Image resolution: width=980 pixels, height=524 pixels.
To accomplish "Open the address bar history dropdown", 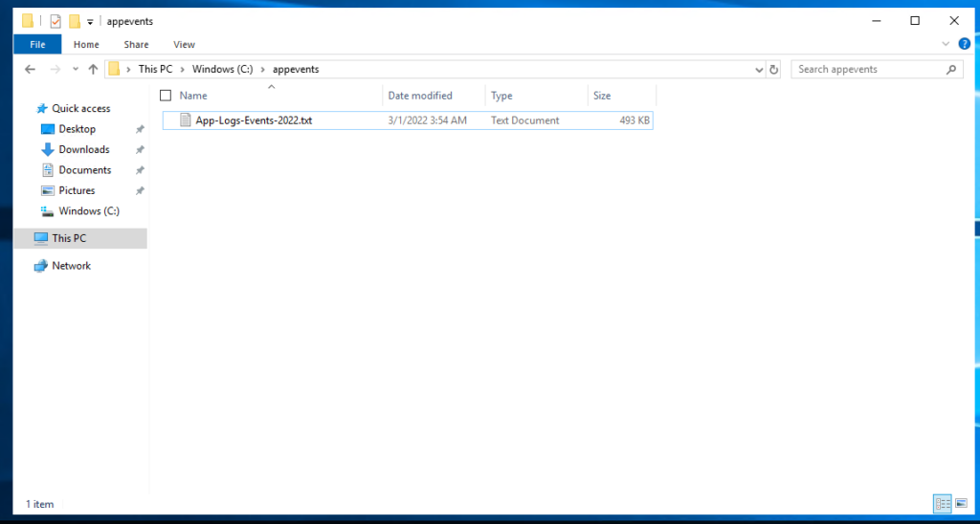I will [758, 69].
